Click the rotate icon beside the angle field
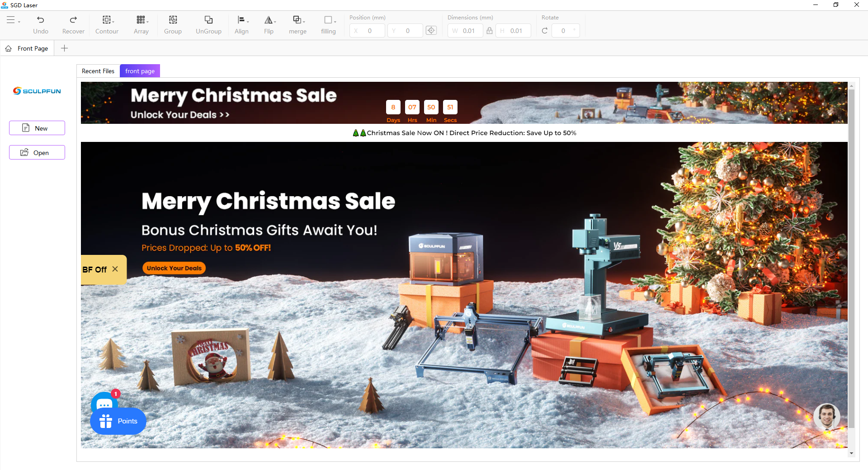Screen dimensions: 868x470 [545, 31]
